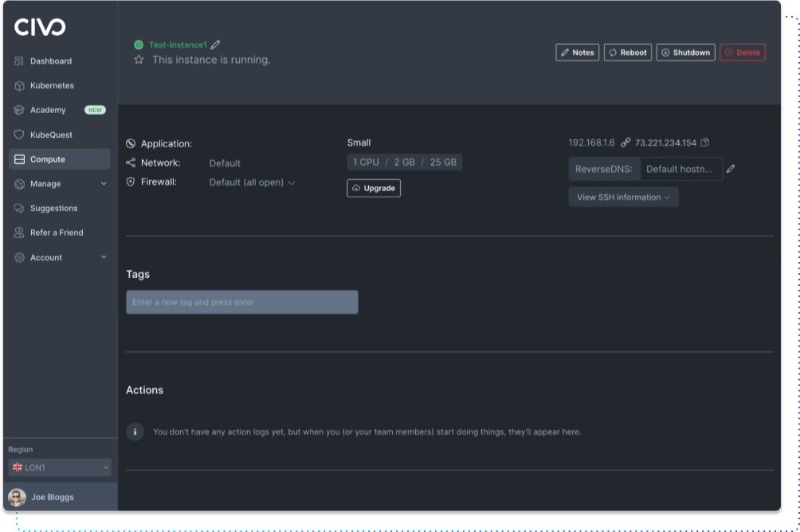
Task: Click Joe Bloggs avatar picture
Action: click(x=17, y=497)
